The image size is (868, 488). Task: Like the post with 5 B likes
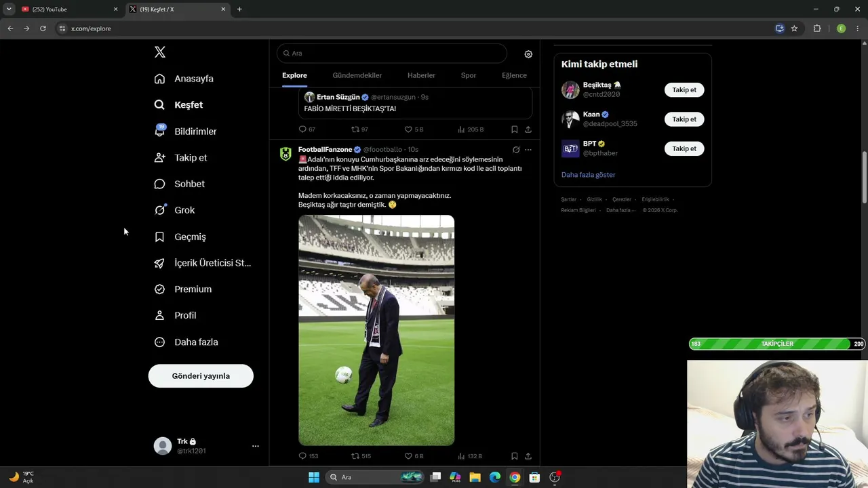tap(414, 129)
